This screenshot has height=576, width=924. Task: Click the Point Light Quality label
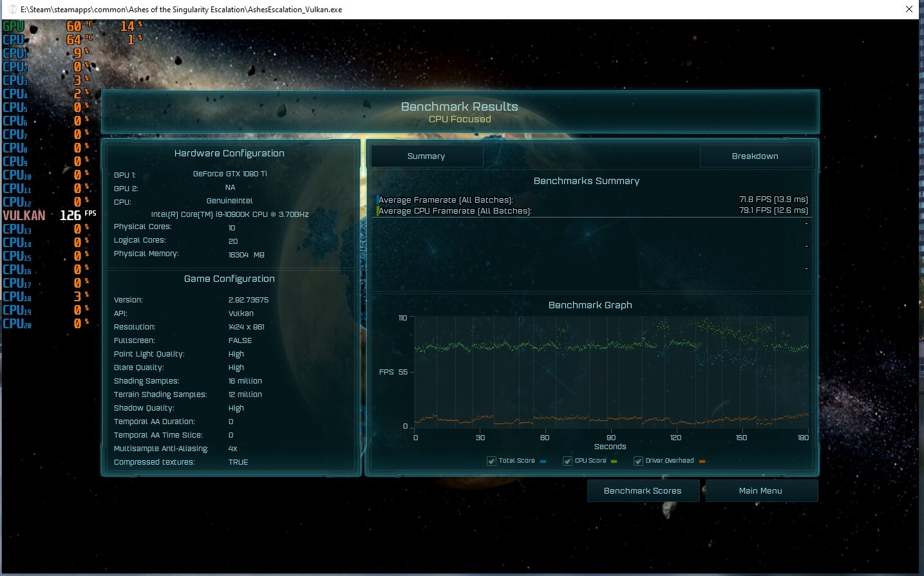[x=149, y=354]
